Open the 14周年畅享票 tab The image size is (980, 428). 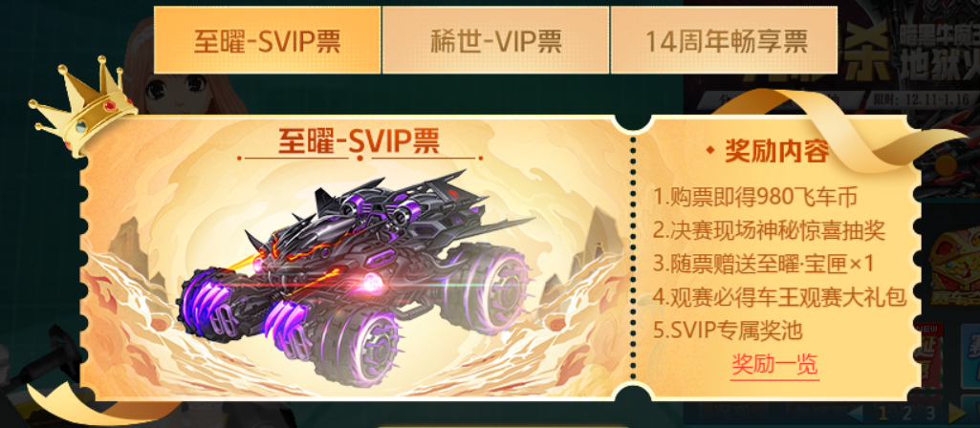click(724, 41)
